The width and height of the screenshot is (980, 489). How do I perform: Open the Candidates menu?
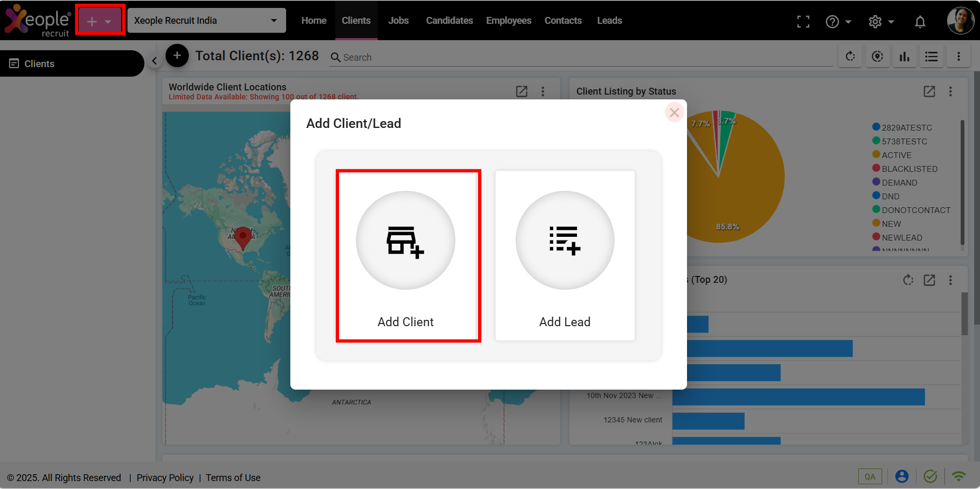pyautogui.click(x=450, y=21)
